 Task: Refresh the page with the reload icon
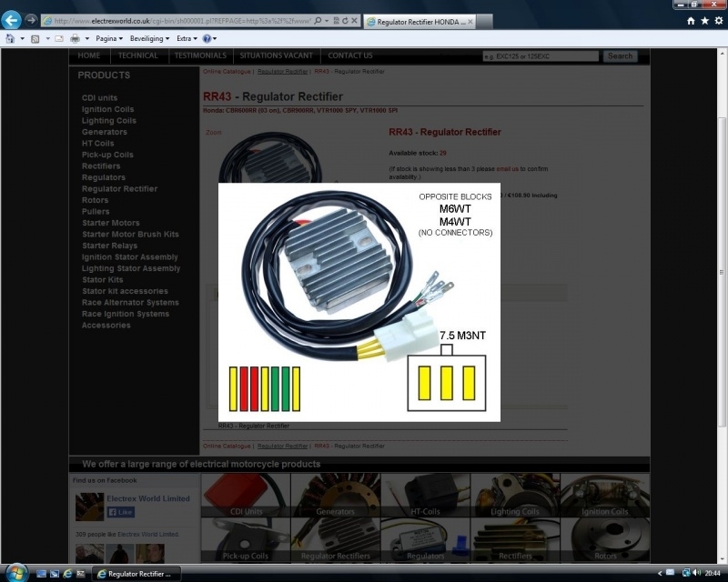pos(345,21)
